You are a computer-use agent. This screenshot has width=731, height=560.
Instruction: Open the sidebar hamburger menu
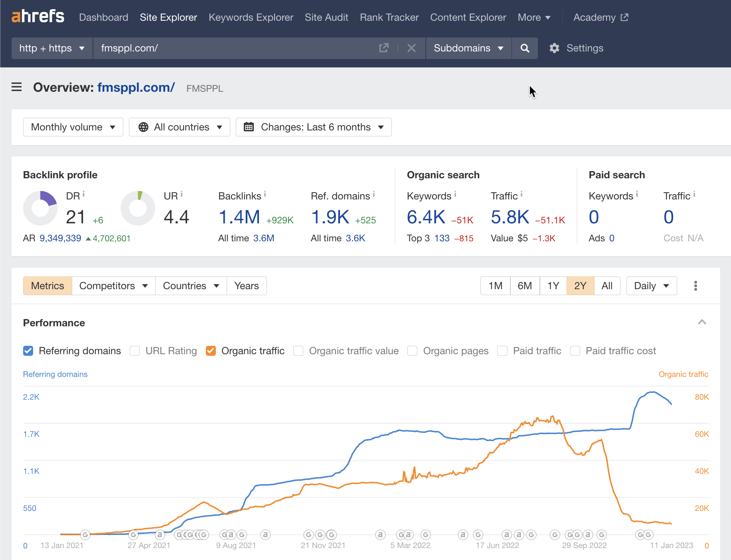coord(16,87)
